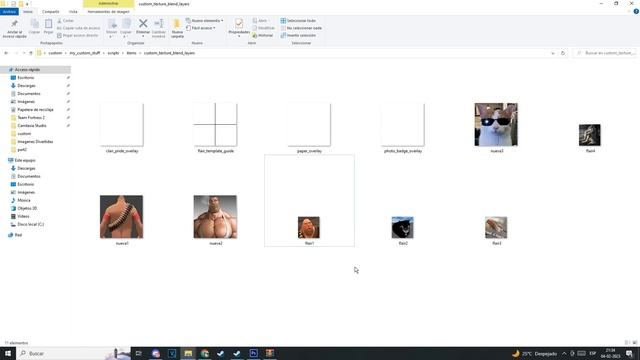Select the paper_overlay file
Image resolution: width=640 pixels, height=360 pixels.
point(309,128)
